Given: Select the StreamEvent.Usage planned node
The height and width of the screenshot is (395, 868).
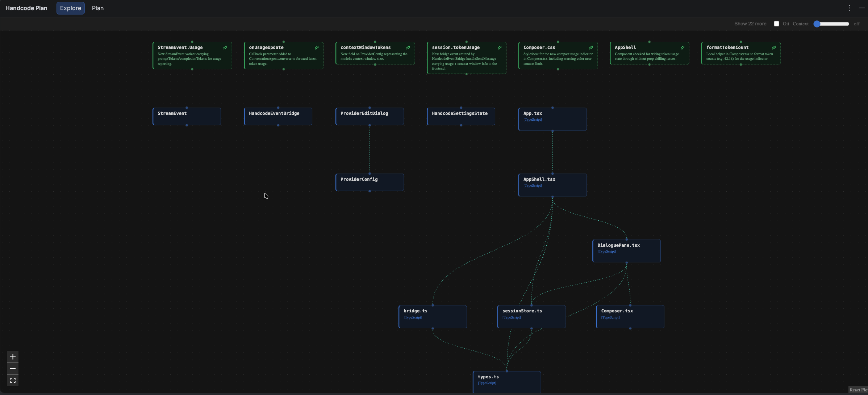Looking at the screenshot, I should 192,55.
